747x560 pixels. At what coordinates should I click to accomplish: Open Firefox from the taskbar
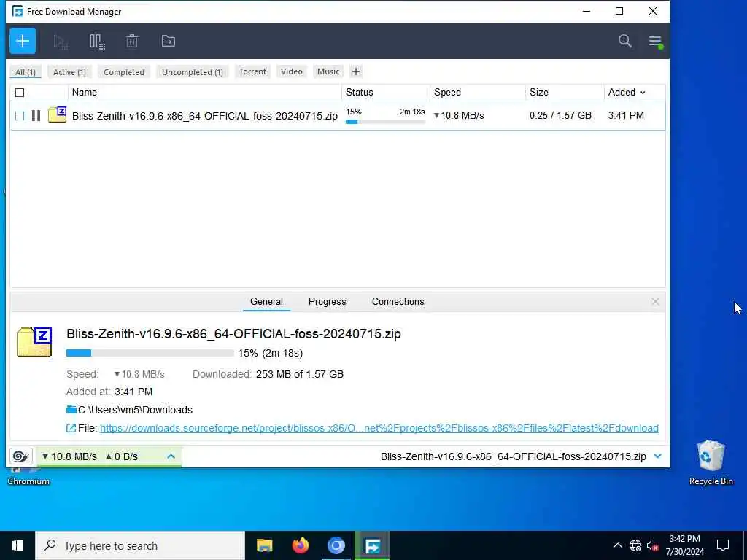pyautogui.click(x=300, y=545)
